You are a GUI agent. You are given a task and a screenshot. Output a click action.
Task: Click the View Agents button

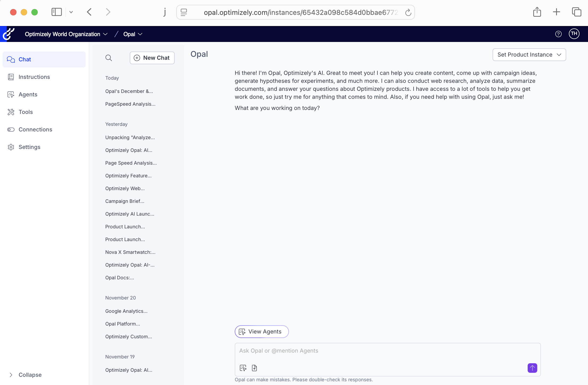tap(262, 332)
